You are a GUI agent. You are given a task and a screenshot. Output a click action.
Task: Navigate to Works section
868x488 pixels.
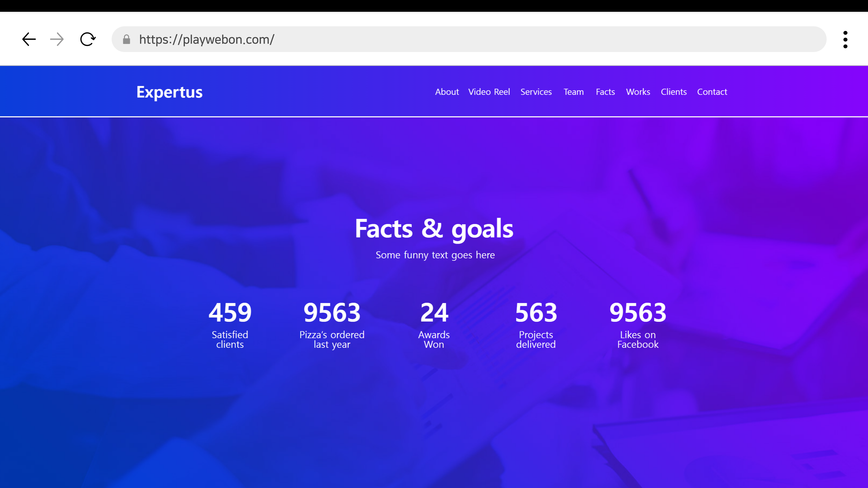tap(638, 92)
